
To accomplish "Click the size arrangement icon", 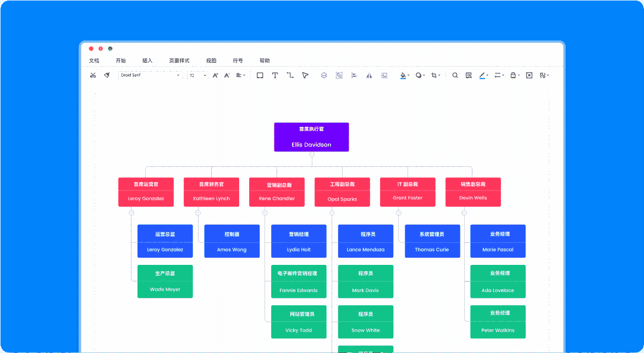I will coord(384,75).
